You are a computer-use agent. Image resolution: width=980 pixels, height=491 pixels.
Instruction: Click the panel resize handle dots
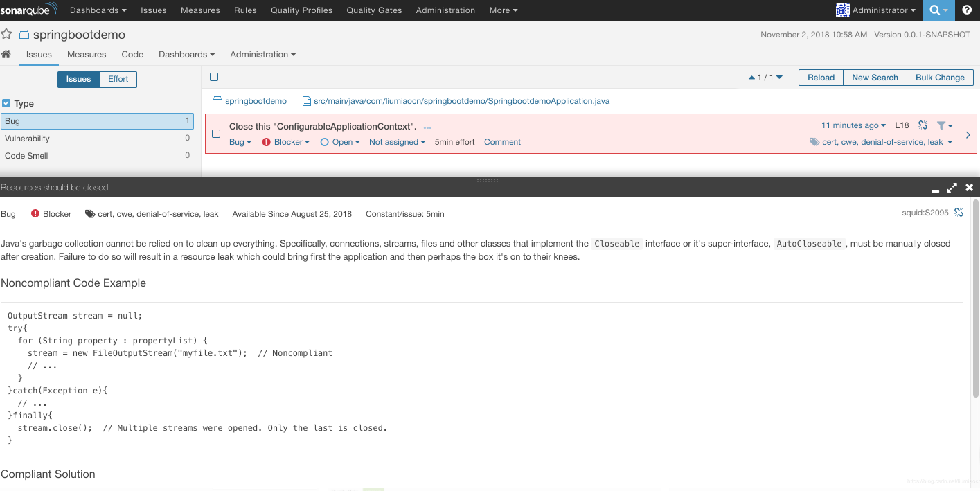(488, 180)
